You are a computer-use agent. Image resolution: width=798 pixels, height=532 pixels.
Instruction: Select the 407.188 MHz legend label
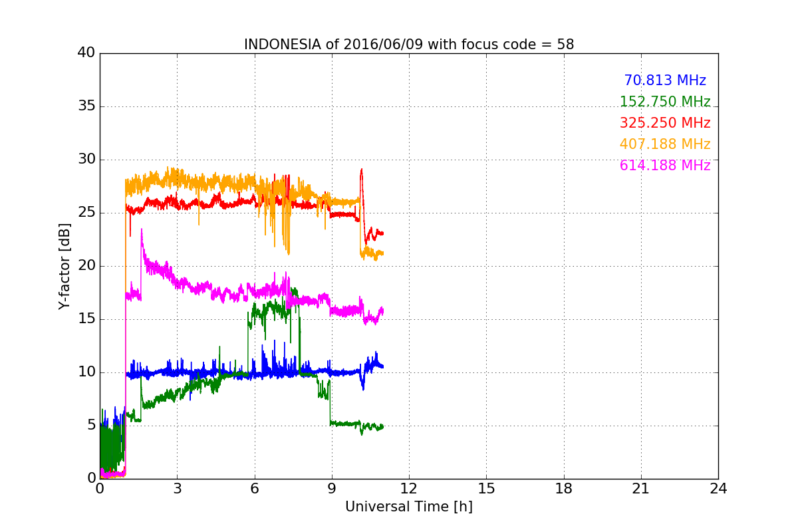665,144
